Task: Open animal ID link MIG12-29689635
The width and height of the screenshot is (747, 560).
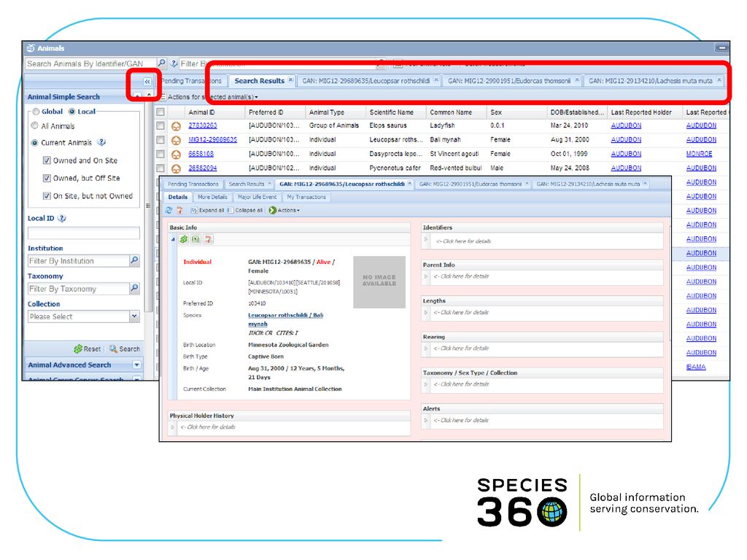Action: 212,139
